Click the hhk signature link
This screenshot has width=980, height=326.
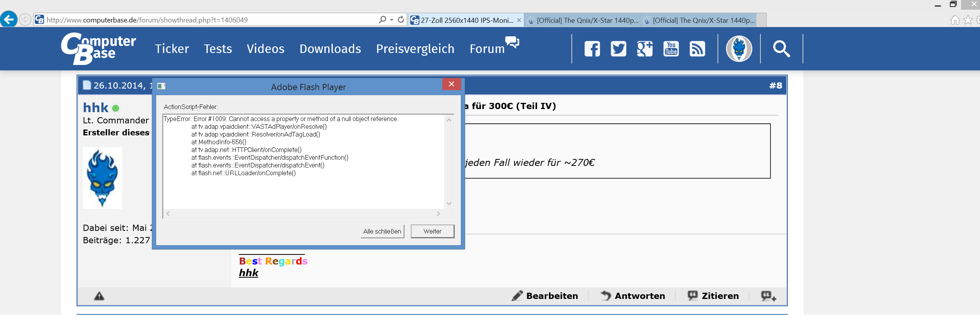tap(249, 273)
